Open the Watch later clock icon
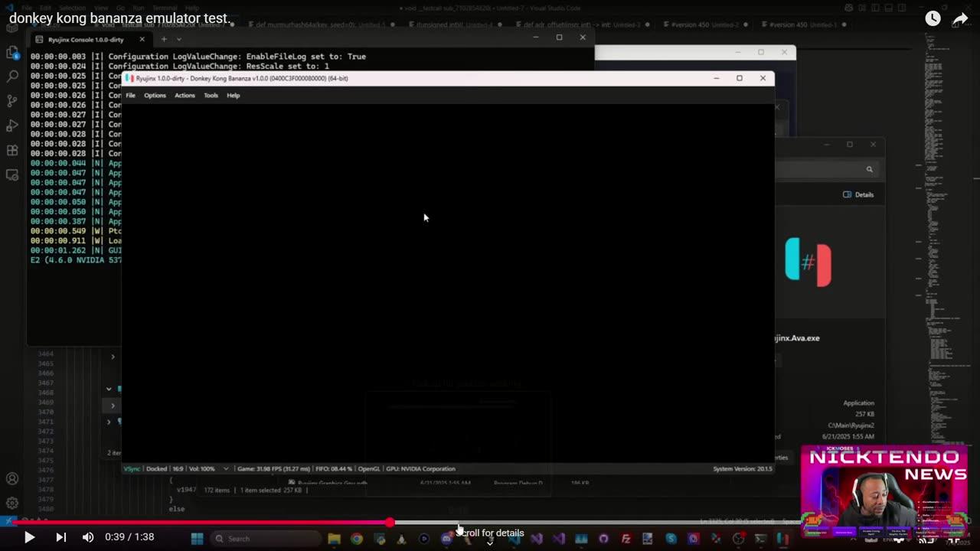The height and width of the screenshot is (551, 980). click(933, 18)
